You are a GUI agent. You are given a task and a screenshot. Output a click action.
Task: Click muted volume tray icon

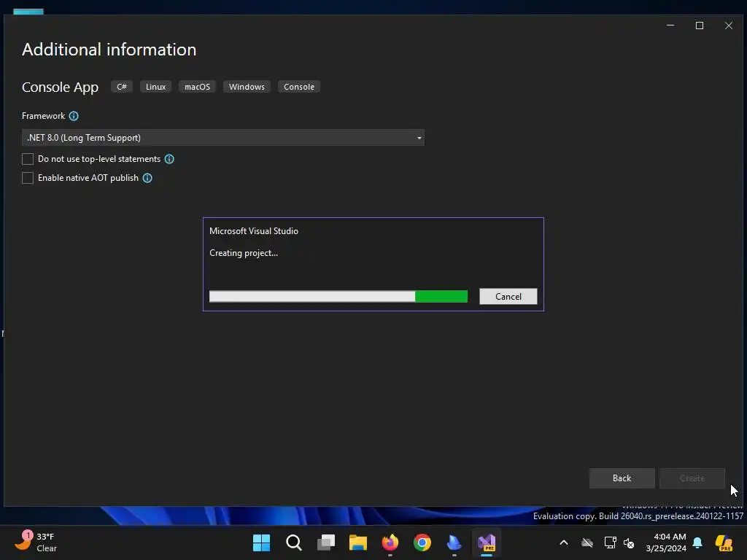(629, 542)
